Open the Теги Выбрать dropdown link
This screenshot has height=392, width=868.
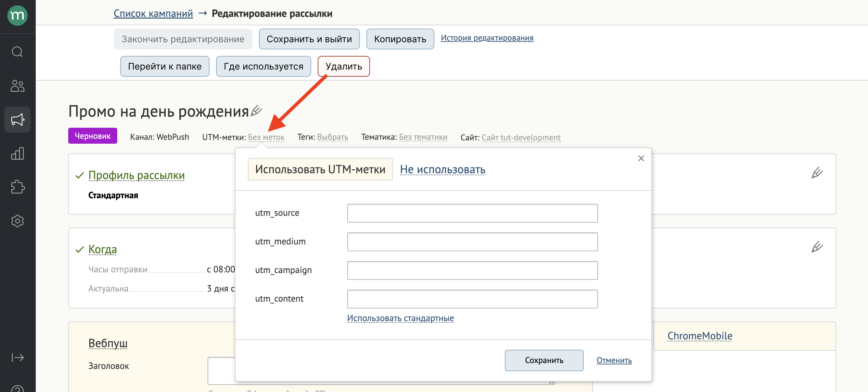coord(333,137)
